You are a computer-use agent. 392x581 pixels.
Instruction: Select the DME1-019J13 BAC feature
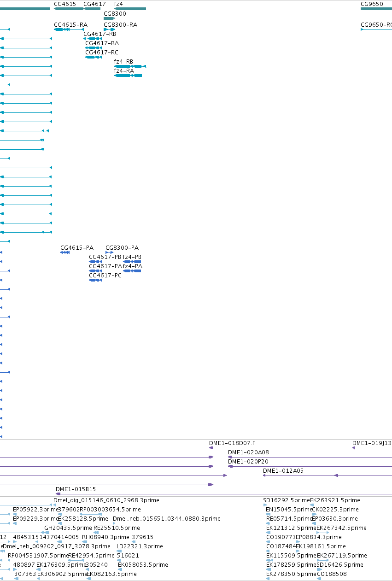pos(353,448)
